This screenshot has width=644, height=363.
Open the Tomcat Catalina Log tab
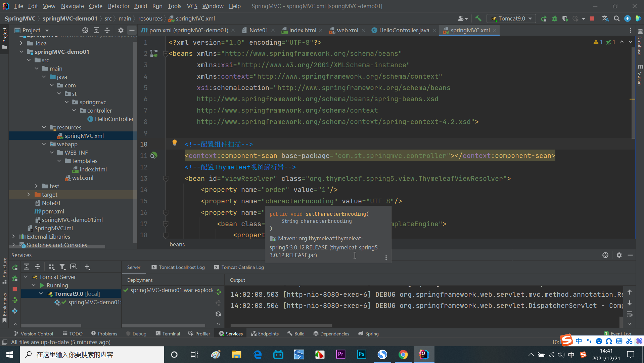242,267
